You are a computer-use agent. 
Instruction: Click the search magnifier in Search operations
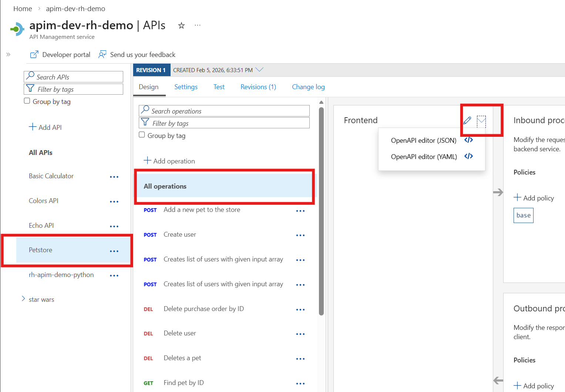click(x=145, y=111)
